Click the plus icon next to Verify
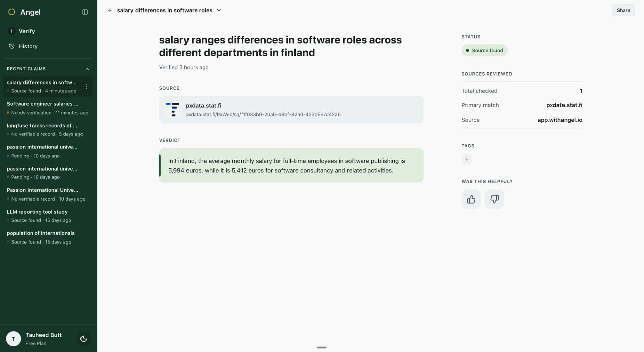 point(11,31)
